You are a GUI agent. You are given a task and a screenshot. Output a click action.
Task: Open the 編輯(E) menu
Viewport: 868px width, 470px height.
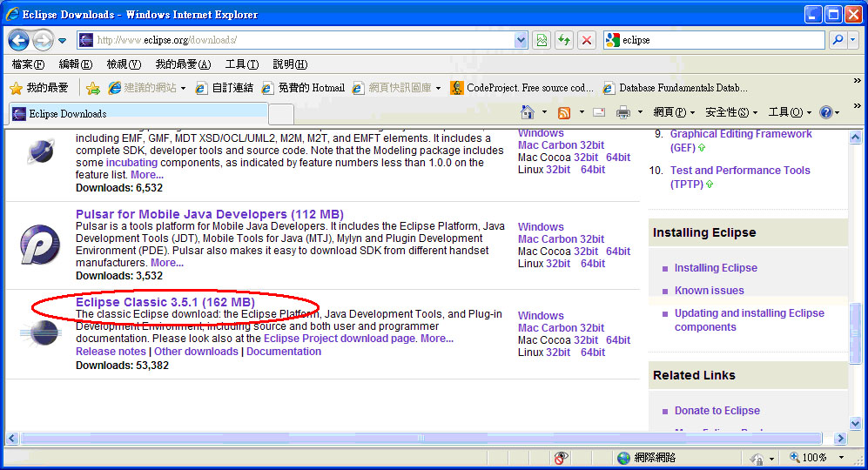click(75, 64)
